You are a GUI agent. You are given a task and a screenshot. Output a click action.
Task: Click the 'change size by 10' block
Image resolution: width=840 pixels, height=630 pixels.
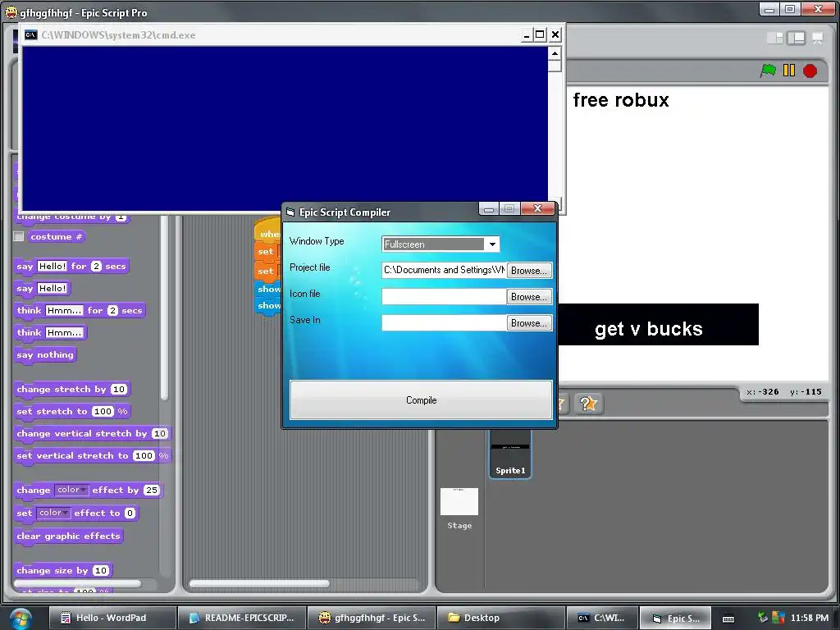(63, 571)
